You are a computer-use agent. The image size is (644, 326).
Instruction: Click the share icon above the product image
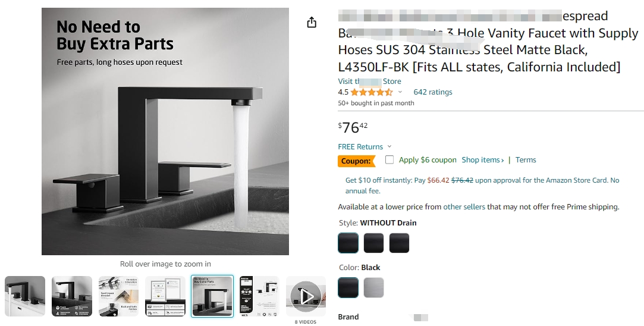pos(312,23)
